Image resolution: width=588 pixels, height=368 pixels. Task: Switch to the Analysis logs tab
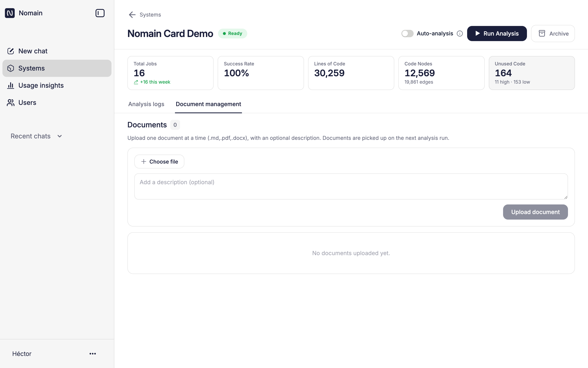coord(146,104)
